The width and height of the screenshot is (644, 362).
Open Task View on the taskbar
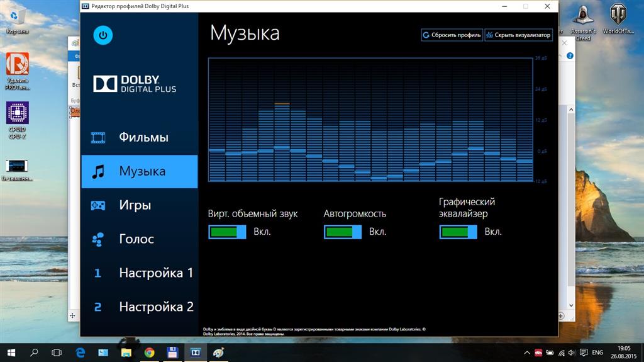(57, 353)
